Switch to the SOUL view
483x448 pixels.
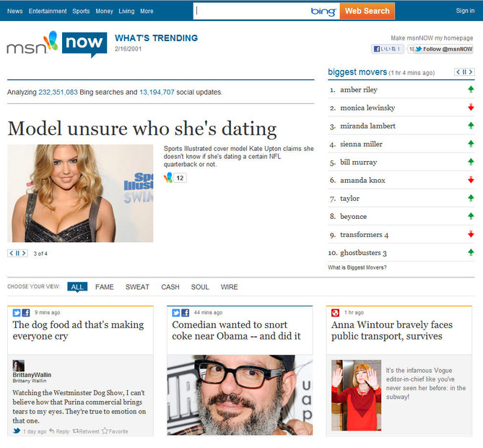pyautogui.click(x=200, y=287)
